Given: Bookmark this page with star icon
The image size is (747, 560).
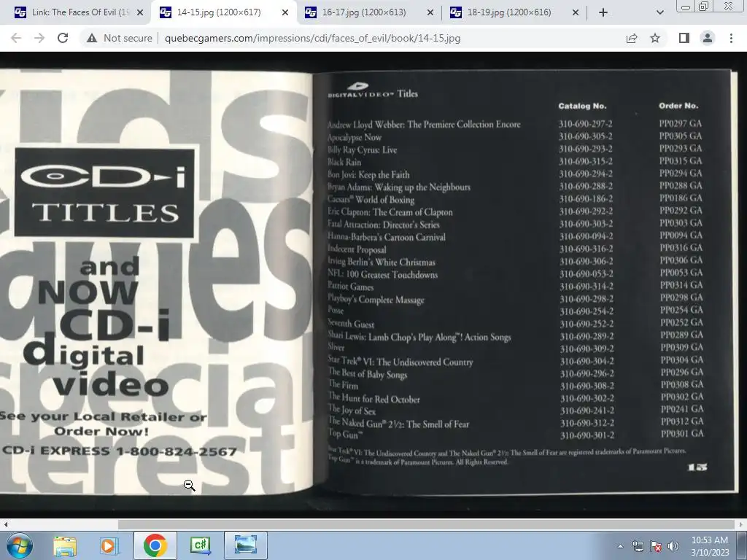Looking at the screenshot, I should pyautogui.click(x=655, y=38).
